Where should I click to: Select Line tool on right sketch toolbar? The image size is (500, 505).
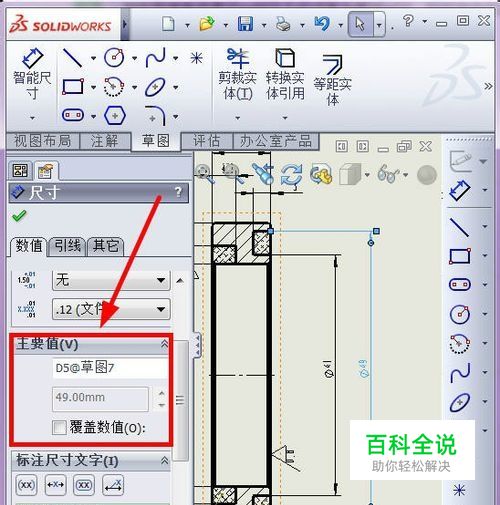(460, 227)
